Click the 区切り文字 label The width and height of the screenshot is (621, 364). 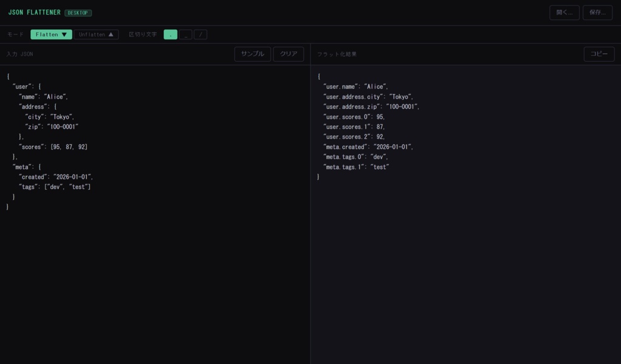click(143, 35)
